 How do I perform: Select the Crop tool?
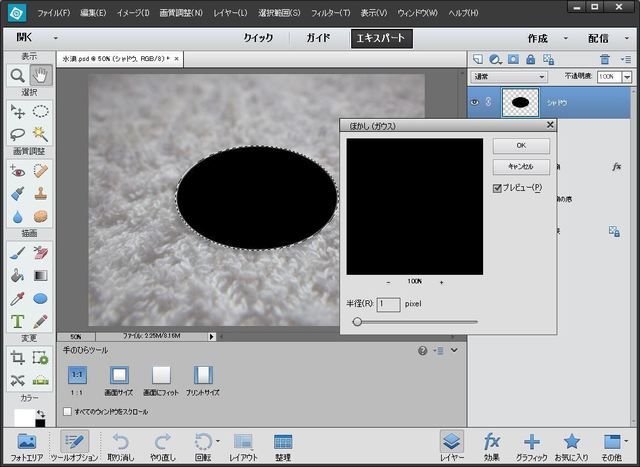pos(17,357)
